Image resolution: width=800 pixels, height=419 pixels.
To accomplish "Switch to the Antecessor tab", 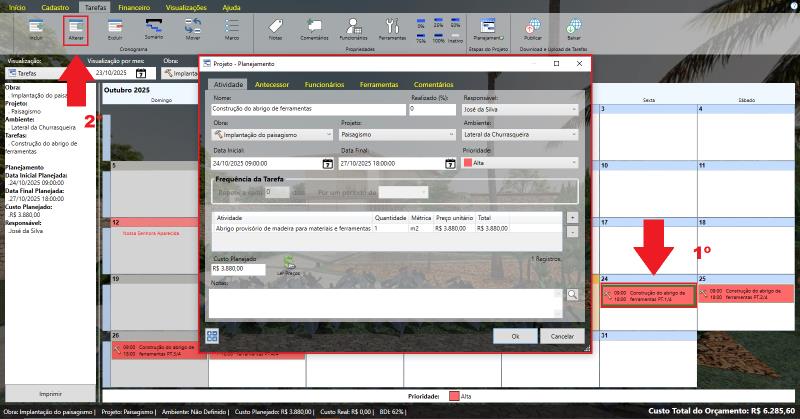I will click(x=272, y=85).
